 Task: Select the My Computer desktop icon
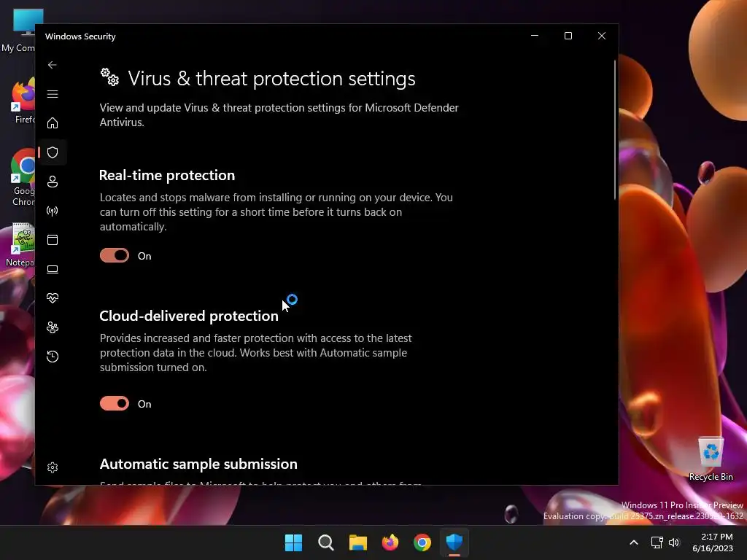point(19,31)
